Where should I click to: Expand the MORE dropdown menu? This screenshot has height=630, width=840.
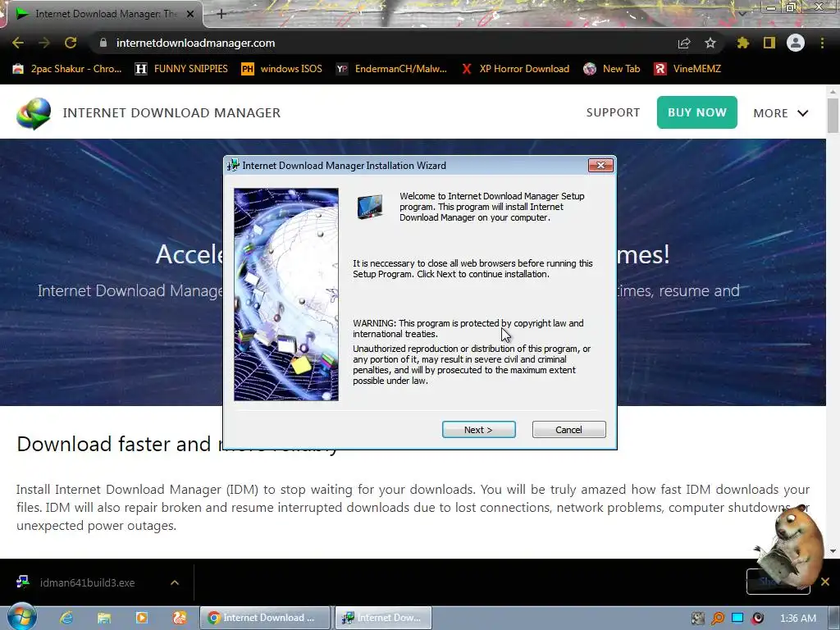[x=781, y=113]
